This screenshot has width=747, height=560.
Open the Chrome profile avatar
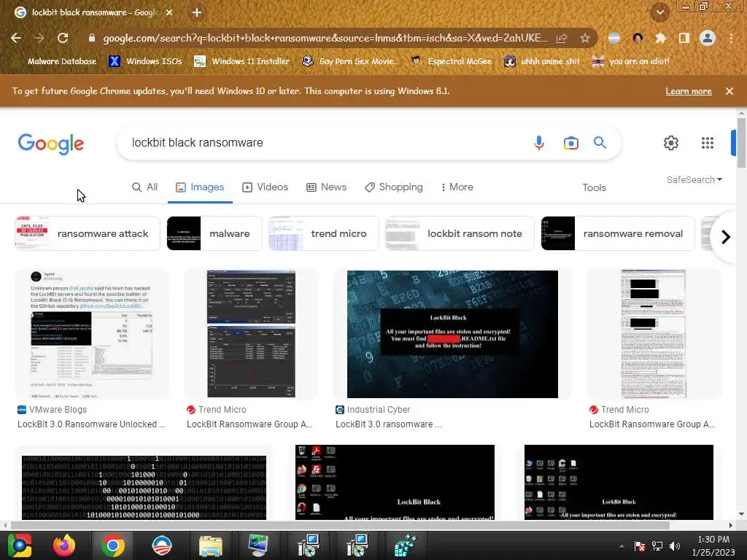[x=708, y=38]
